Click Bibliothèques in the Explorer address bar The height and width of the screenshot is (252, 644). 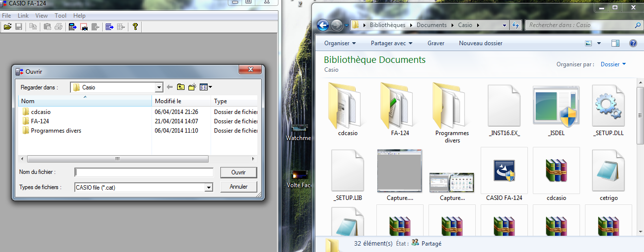(x=387, y=25)
